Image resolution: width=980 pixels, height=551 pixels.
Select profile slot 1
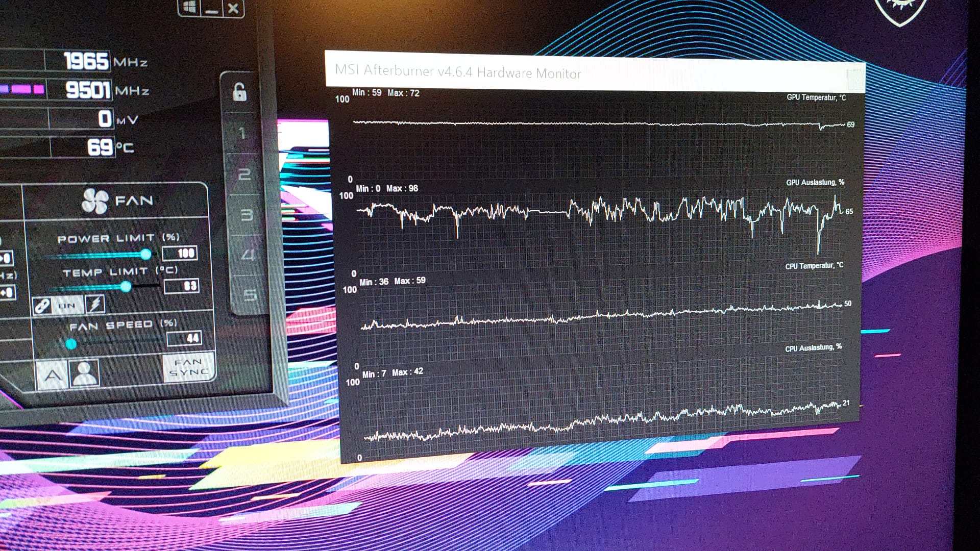(242, 134)
